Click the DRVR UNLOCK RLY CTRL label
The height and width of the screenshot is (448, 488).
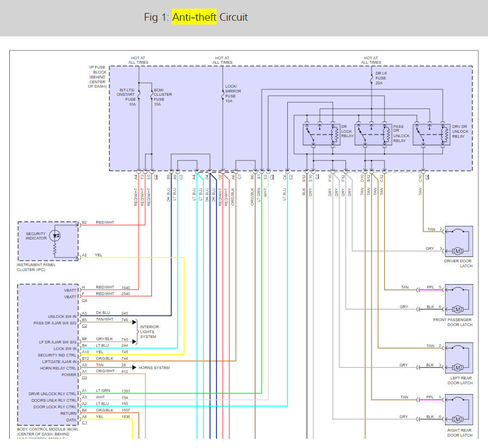pos(52,394)
